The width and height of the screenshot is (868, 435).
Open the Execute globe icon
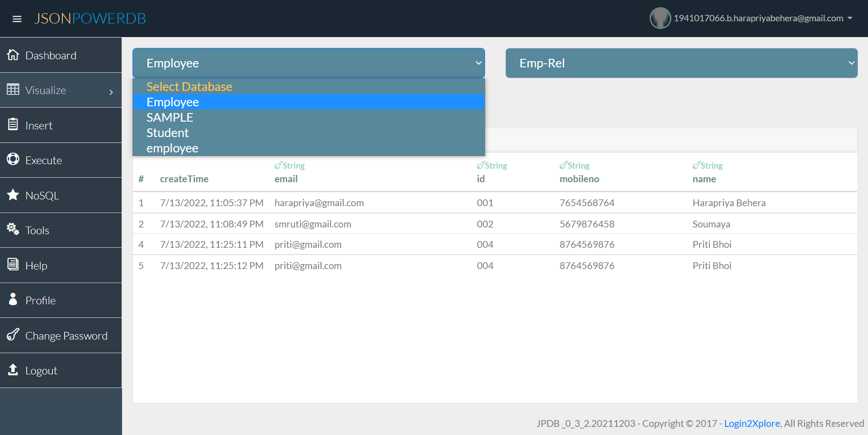[x=13, y=160]
